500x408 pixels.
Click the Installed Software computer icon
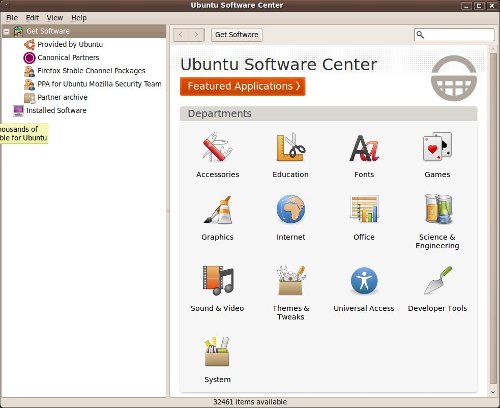tap(18, 110)
